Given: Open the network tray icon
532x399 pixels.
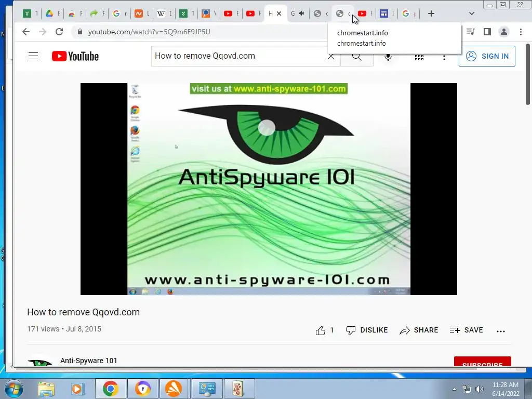Looking at the screenshot, I should click(467, 389).
